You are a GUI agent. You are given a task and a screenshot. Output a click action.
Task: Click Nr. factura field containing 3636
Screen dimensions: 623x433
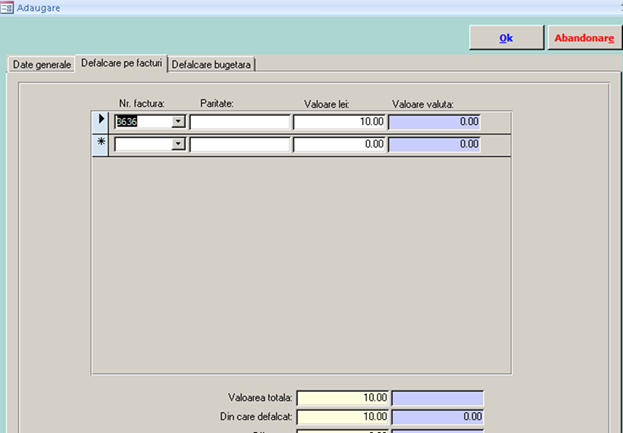pyautogui.click(x=143, y=122)
